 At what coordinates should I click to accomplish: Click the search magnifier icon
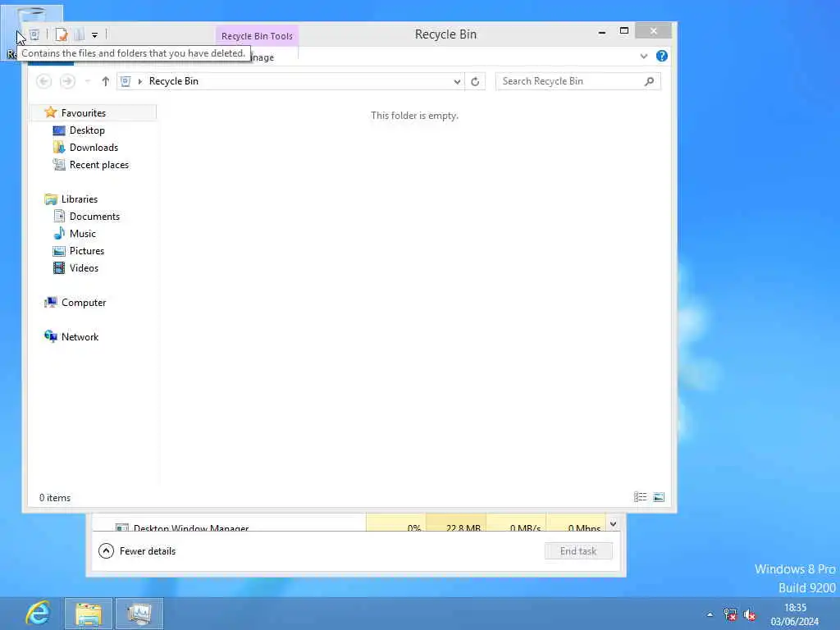click(x=650, y=81)
